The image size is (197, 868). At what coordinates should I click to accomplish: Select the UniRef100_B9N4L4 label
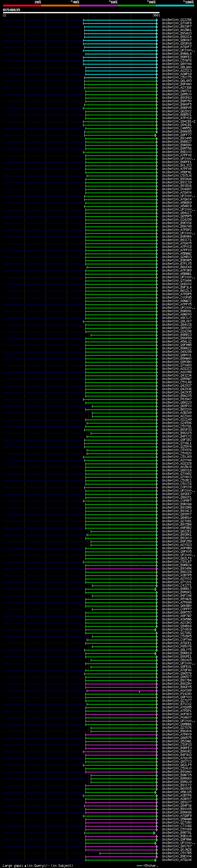pyautogui.click(x=176, y=54)
